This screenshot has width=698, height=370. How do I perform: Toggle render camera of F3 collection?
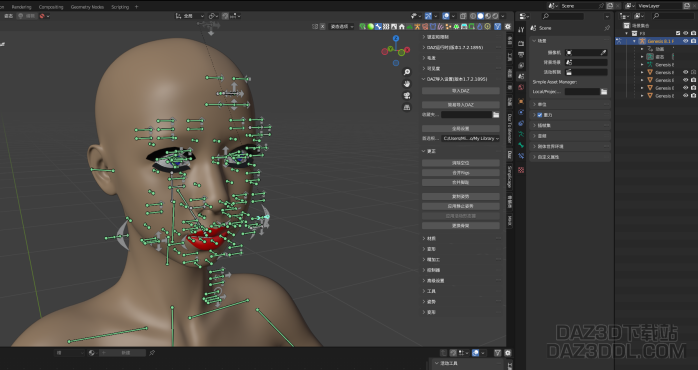coord(693,33)
